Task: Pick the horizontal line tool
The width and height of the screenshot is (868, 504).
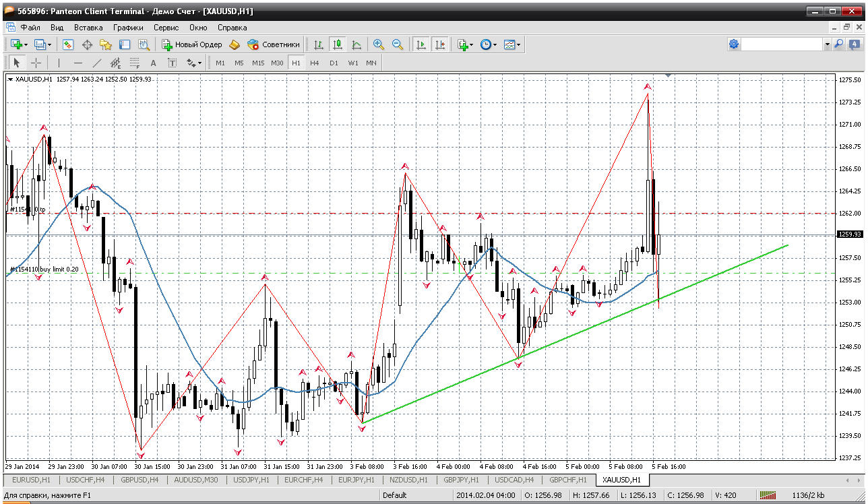Action: click(78, 63)
